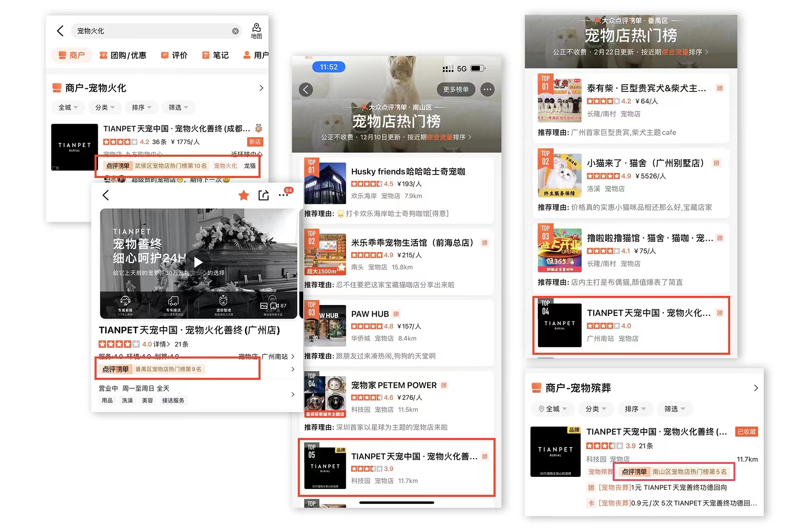Switch to the 笔记 tab
The image size is (803, 532).
[x=215, y=55]
